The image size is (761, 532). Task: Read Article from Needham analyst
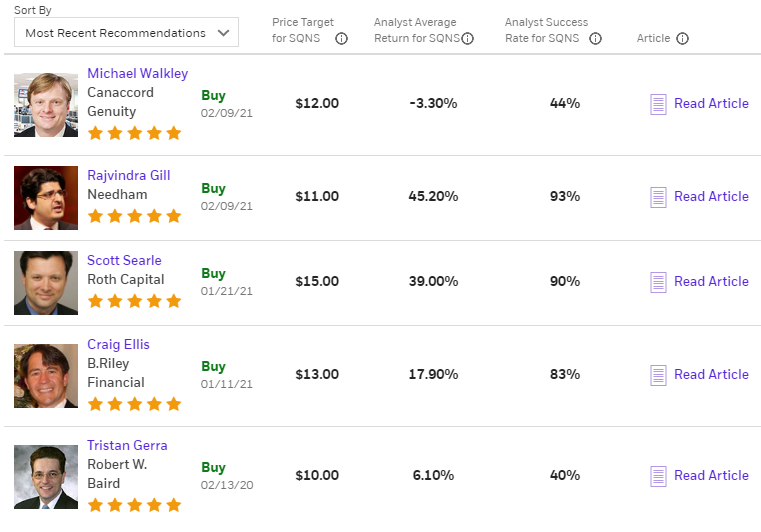pyautogui.click(x=711, y=197)
